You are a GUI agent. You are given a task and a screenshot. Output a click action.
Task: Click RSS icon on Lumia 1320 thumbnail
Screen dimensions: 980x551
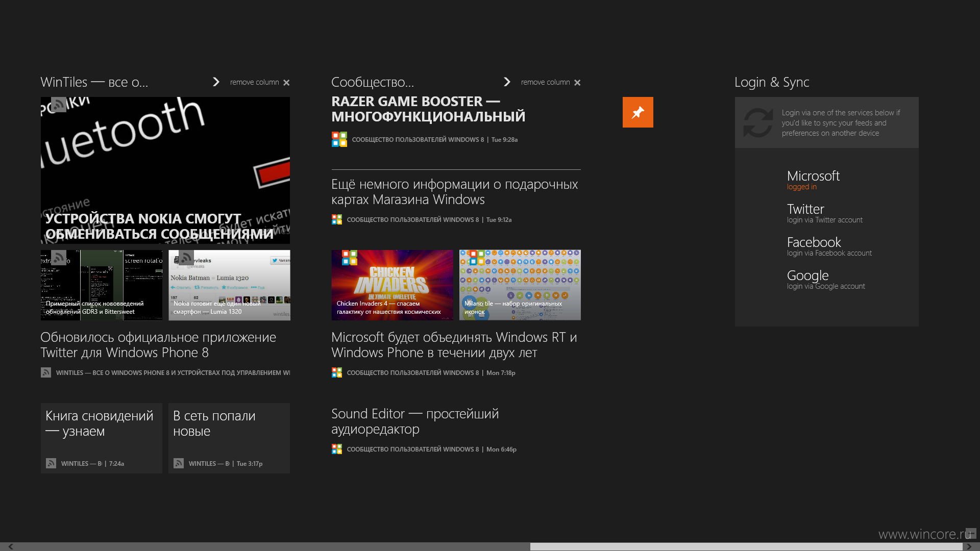click(x=186, y=258)
